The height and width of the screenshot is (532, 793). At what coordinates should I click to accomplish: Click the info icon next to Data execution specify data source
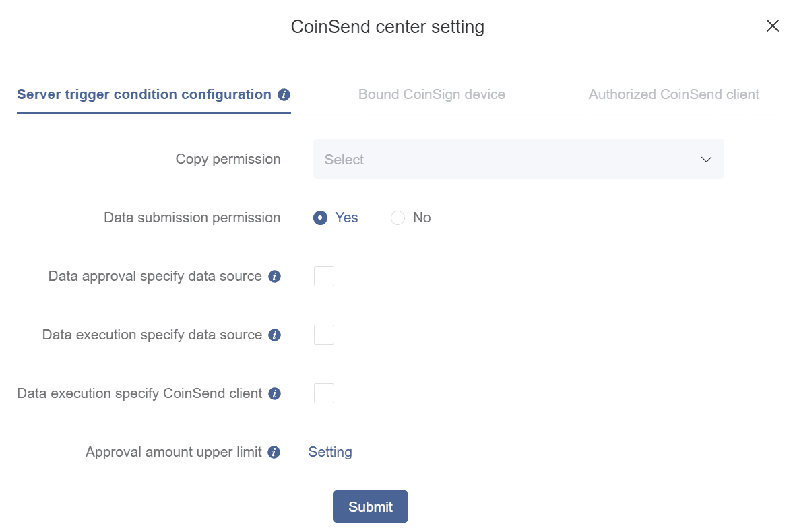click(274, 335)
